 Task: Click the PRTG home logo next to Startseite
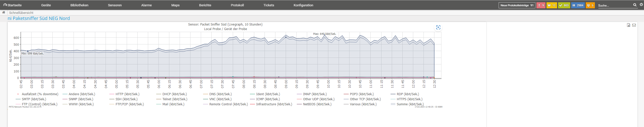point(5,5)
